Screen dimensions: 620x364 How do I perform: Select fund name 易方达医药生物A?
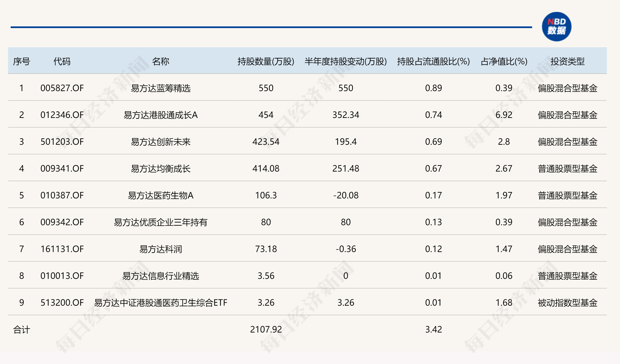click(x=161, y=195)
